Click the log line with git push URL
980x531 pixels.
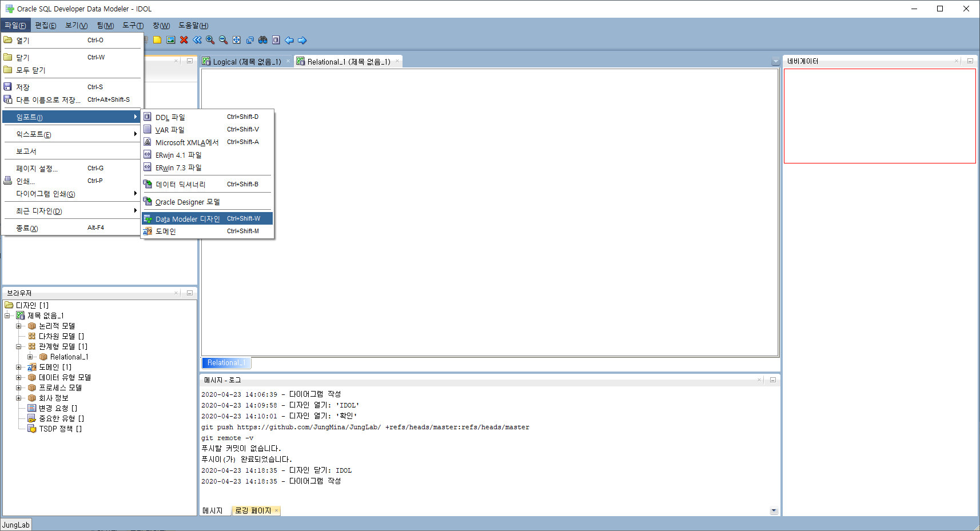click(365, 427)
